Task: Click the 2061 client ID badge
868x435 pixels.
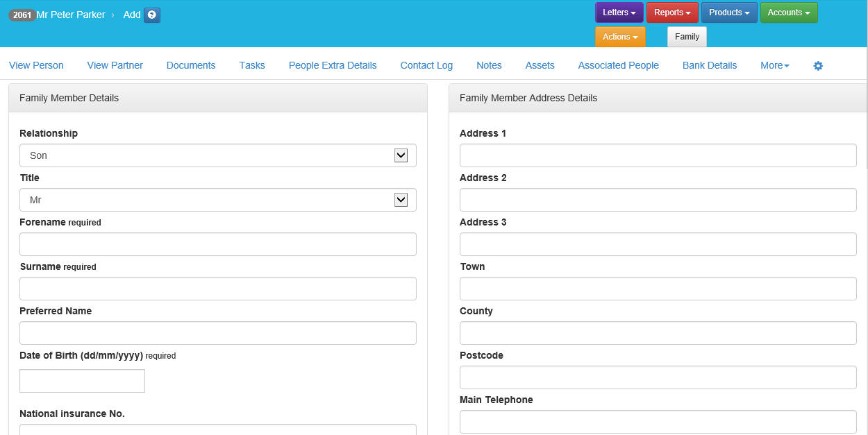Action: [x=22, y=15]
